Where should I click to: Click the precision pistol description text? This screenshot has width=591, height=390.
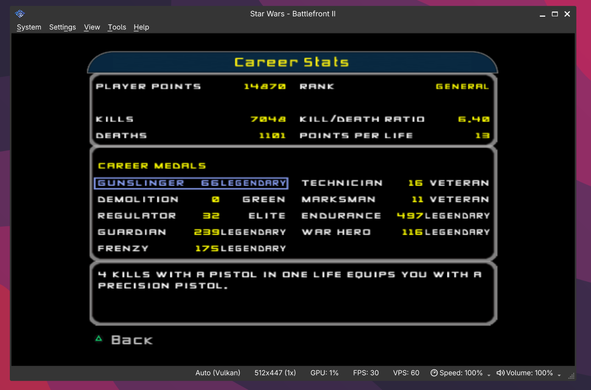tap(290, 280)
